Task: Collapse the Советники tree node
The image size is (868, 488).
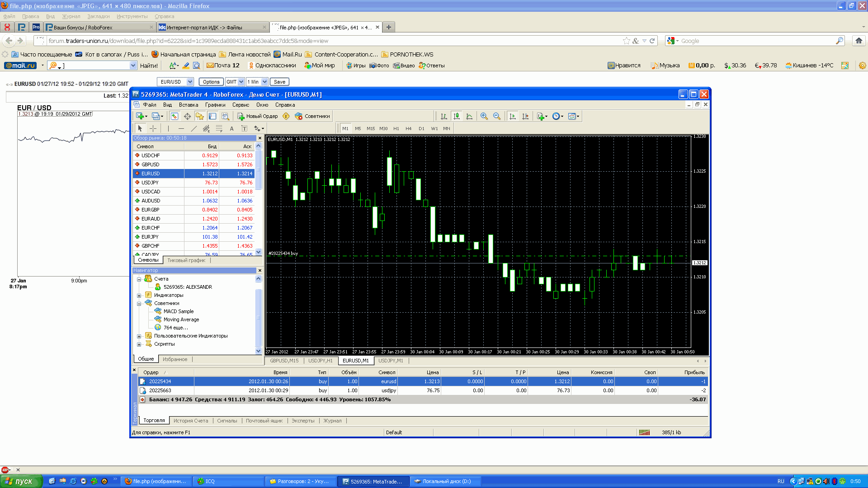Action: click(139, 303)
